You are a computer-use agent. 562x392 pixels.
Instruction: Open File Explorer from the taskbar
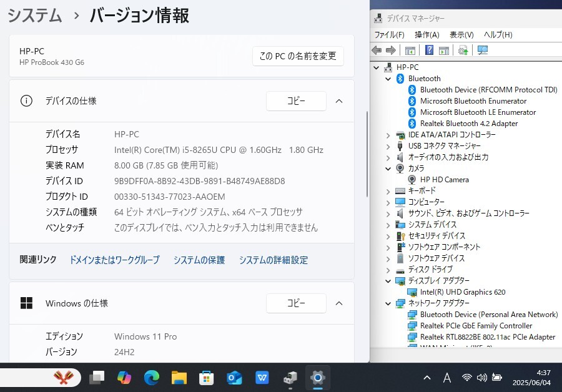179,378
